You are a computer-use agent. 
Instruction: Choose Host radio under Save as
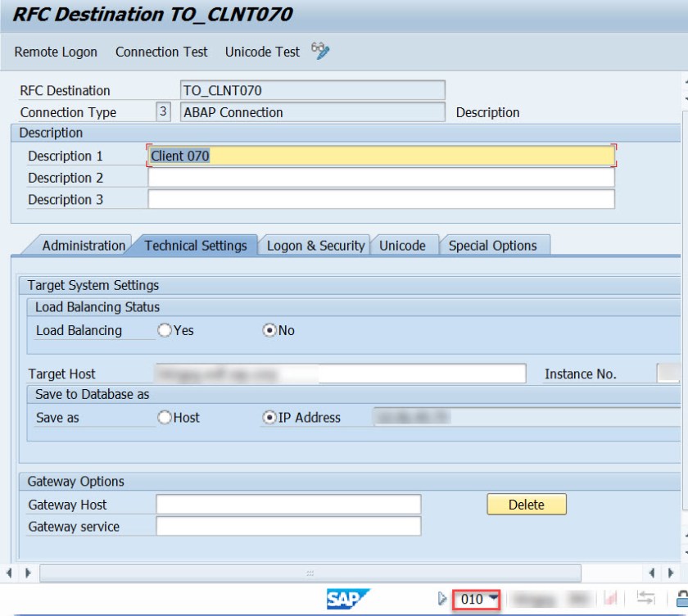click(165, 418)
